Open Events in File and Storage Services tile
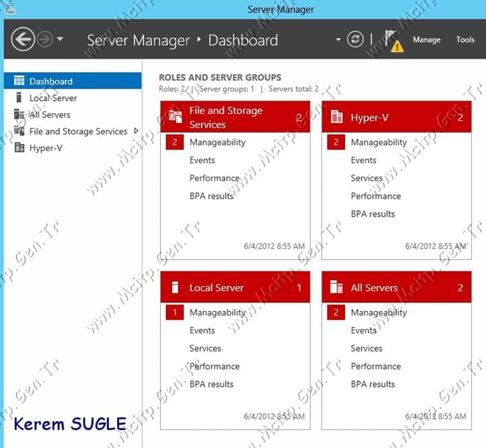 202,160
